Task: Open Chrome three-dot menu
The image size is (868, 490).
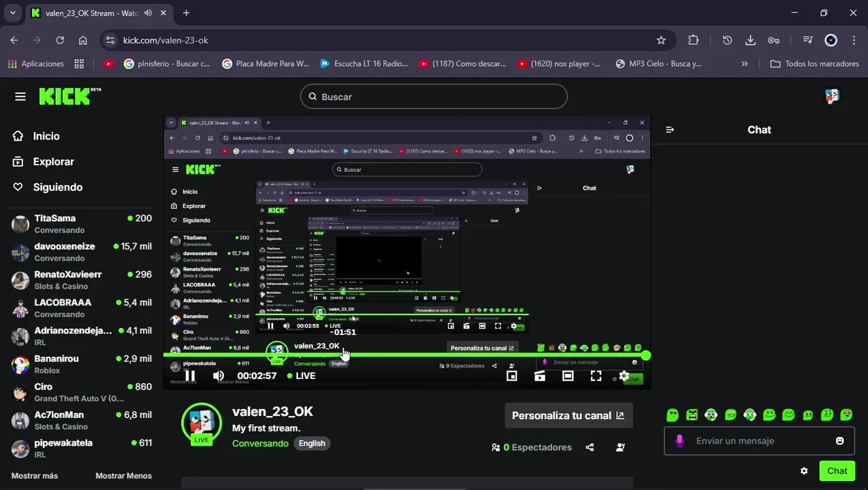Action: [854, 40]
